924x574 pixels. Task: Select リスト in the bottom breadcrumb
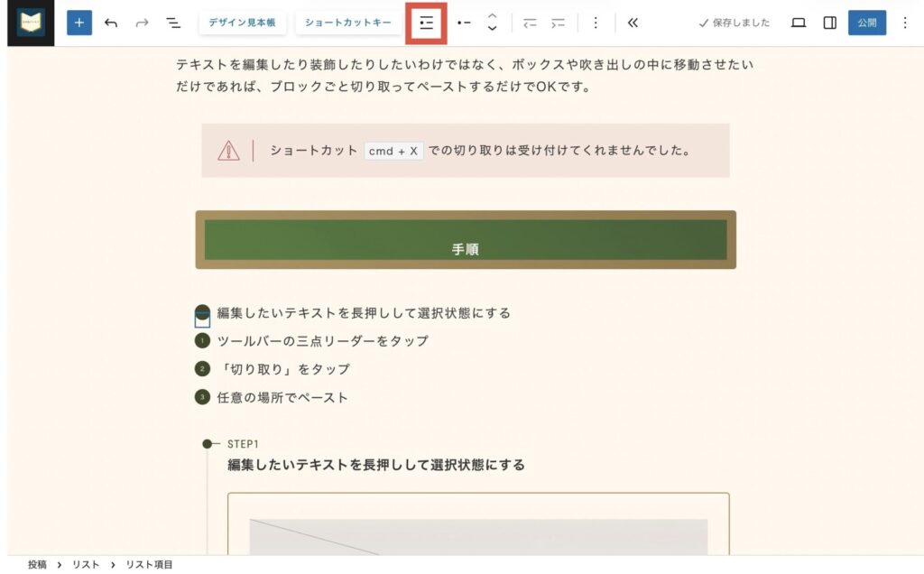pyautogui.click(x=86, y=565)
